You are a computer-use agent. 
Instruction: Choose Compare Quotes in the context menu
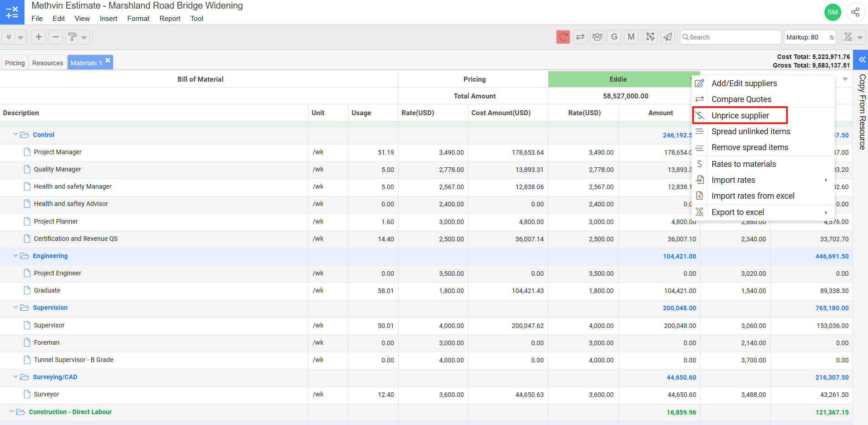pyautogui.click(x=741, y=99)
